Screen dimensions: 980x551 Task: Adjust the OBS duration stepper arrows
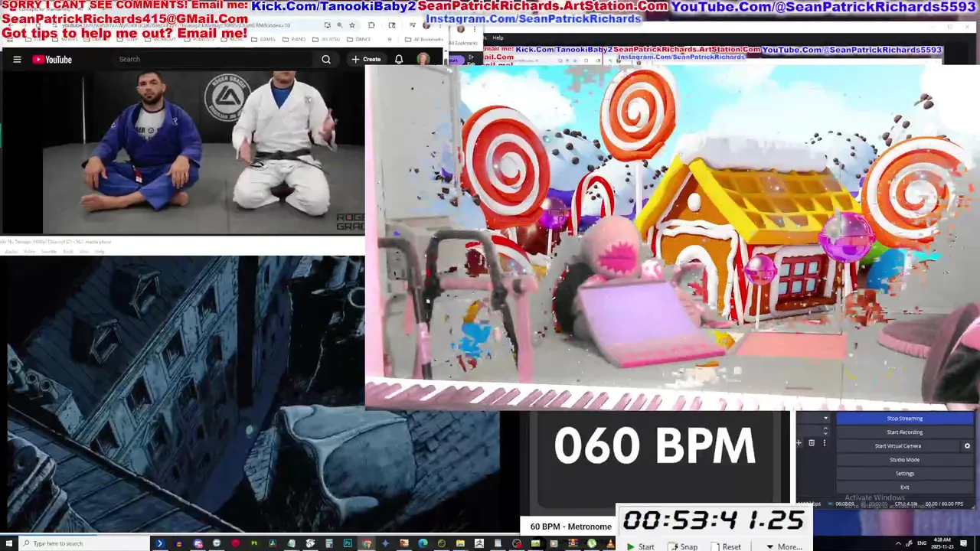point(825,432)
